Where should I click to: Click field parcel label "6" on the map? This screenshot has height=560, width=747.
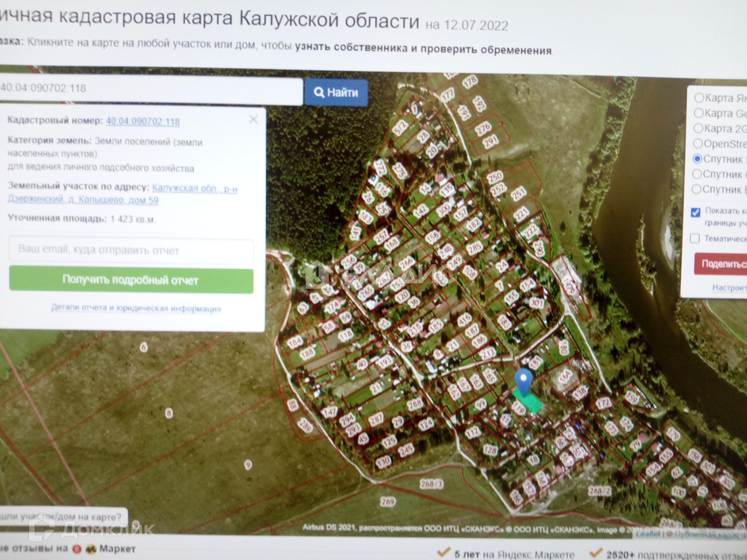(x=144, y=347)
